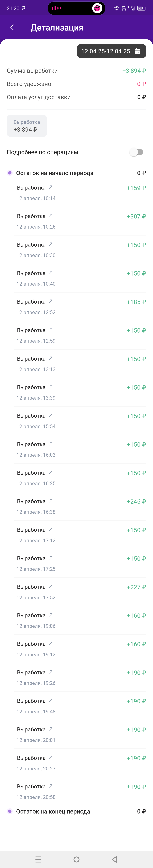
Task: Open the 12.04.25-12.04.25 date range selector
Action: tap(112, 51)
